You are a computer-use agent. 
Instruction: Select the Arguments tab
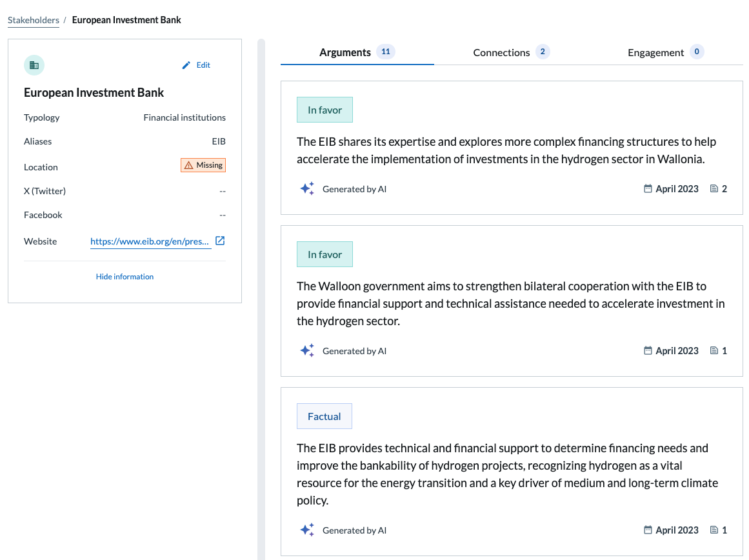[x=345, y=53]
